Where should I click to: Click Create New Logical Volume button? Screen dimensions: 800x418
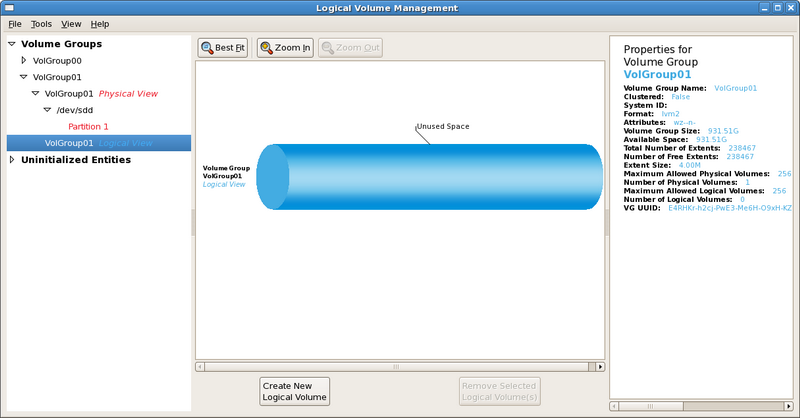[295, 391]
